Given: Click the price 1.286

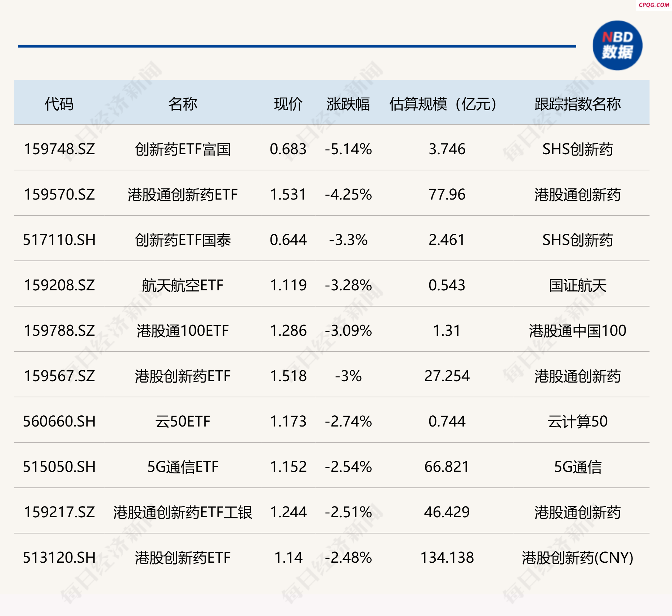Looking at the screenshot, I should (x=288, y=330).
